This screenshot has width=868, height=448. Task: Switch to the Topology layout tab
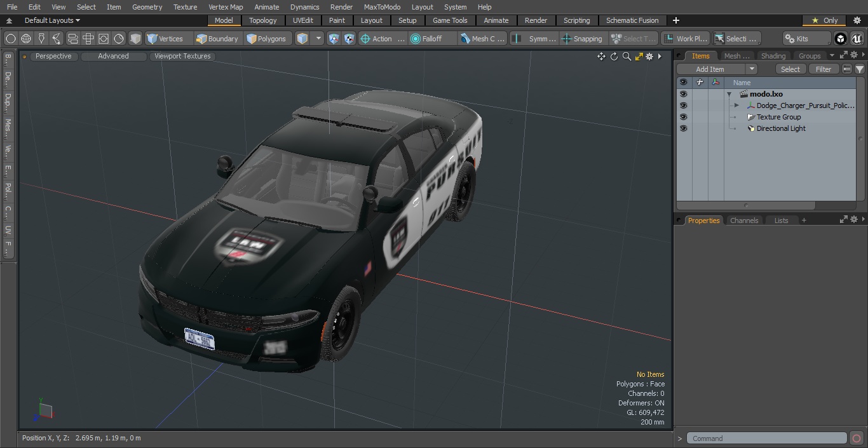point(263,20)
